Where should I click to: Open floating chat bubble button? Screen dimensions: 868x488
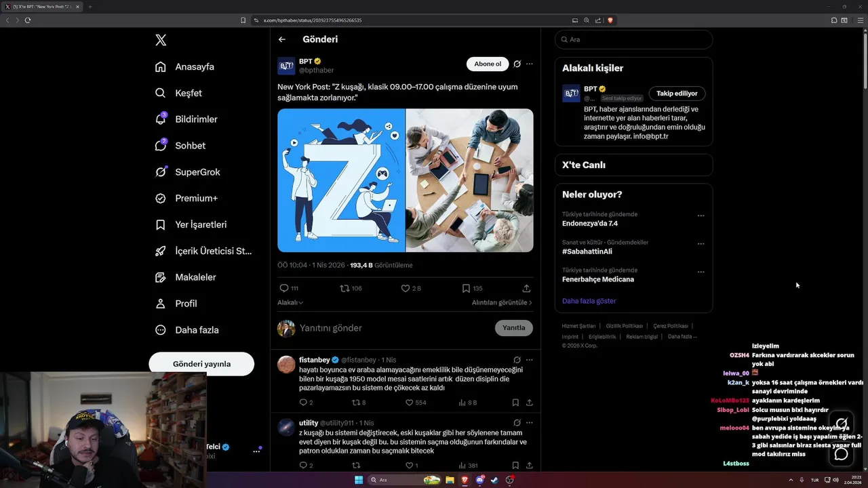click(x=842, y=453)
